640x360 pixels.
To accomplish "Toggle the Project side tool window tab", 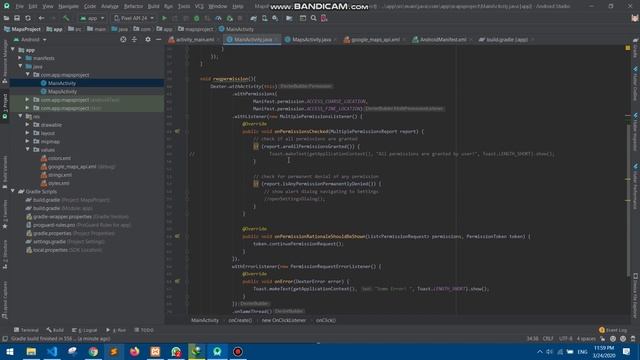I will pyautogui.click(x=5, y=106).
